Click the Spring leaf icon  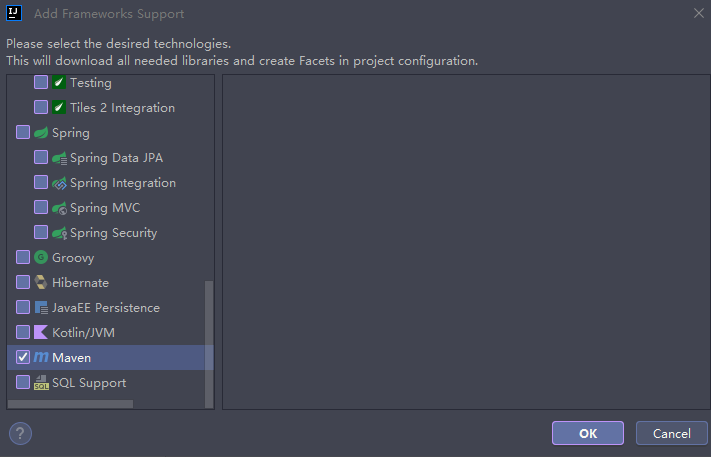coord(41,133)
